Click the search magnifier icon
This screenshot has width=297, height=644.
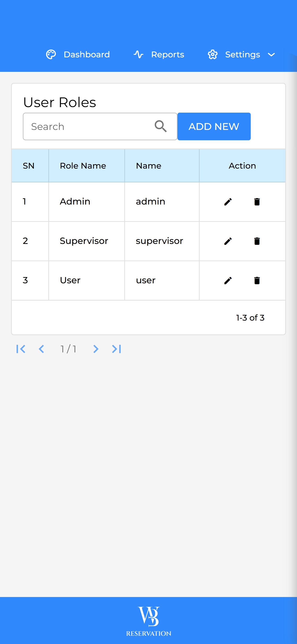click(160, 126)
